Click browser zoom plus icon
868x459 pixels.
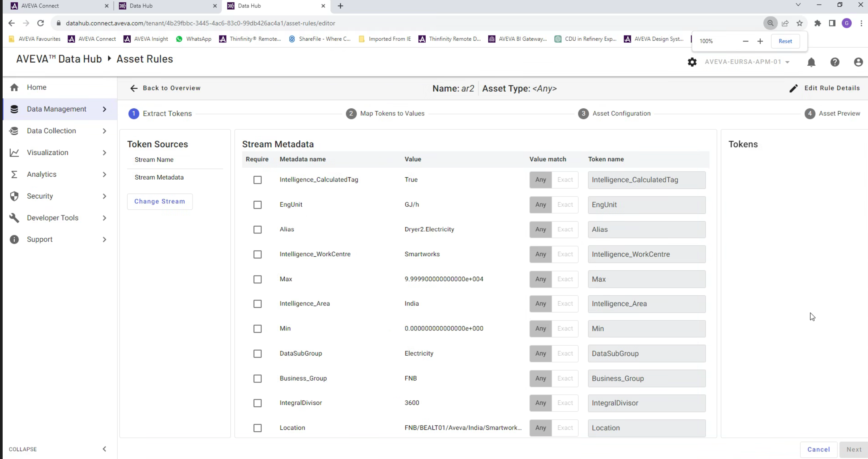pos(760,41)
